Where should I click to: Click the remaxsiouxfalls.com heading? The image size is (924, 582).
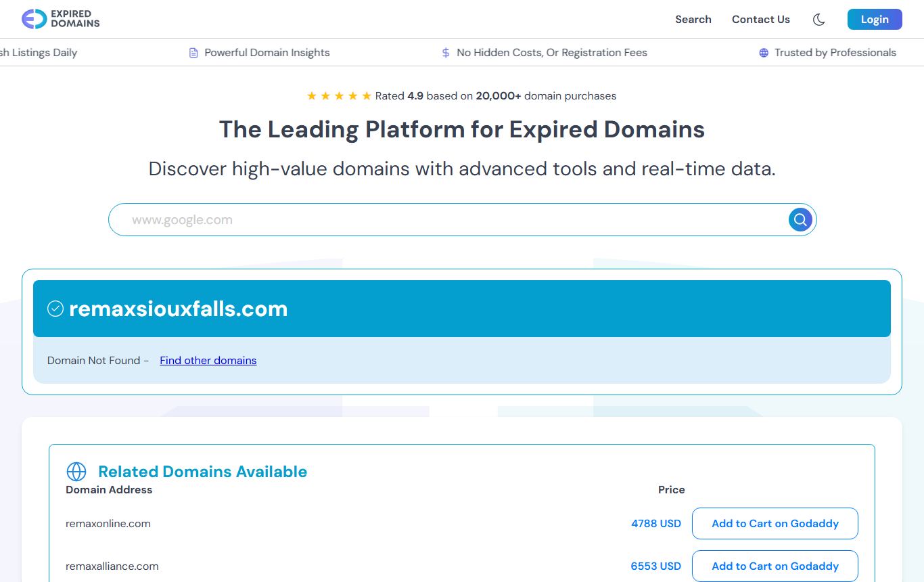click(x=179, y=309)
